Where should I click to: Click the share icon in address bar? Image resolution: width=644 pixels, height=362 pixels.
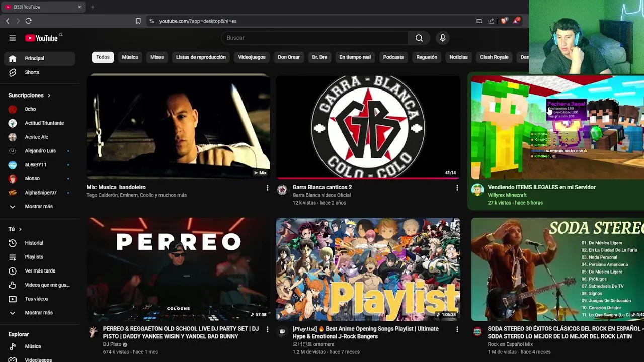[491, 21]
